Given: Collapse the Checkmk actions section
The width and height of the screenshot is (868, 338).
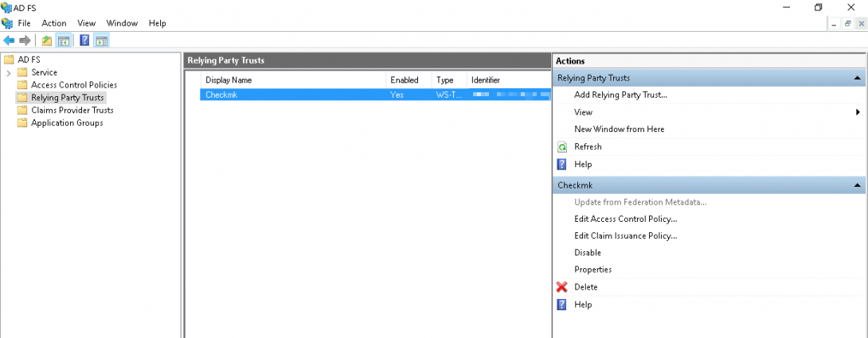Looking at the screenshot, I should coord(857,185).
